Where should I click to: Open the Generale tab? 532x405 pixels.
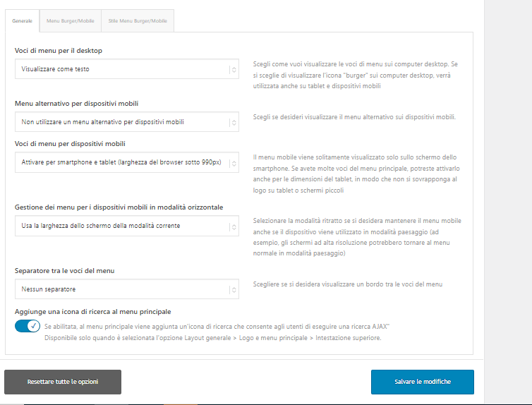coord(23,20)
